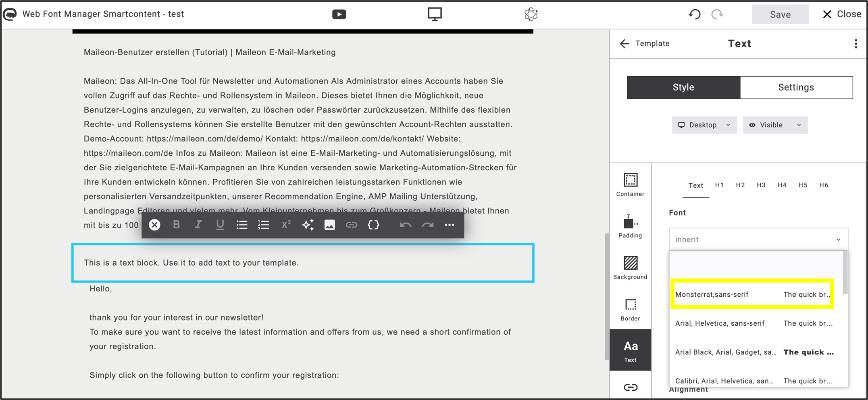
Task: Select the Text typography tab
Action: pos(696,186)
